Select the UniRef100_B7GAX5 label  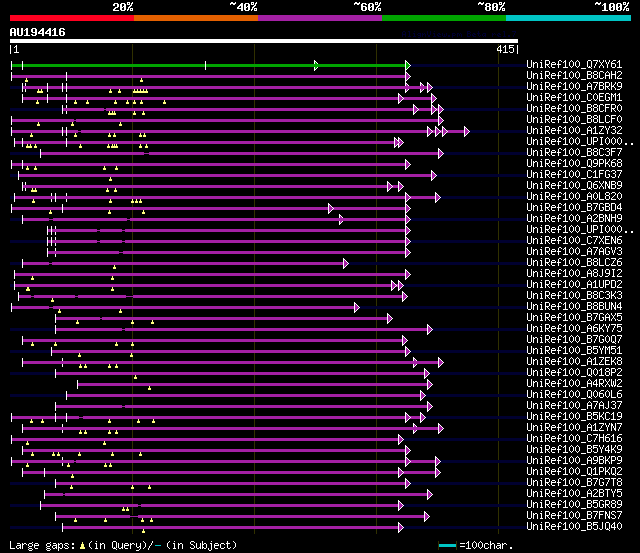coord(574,318)
